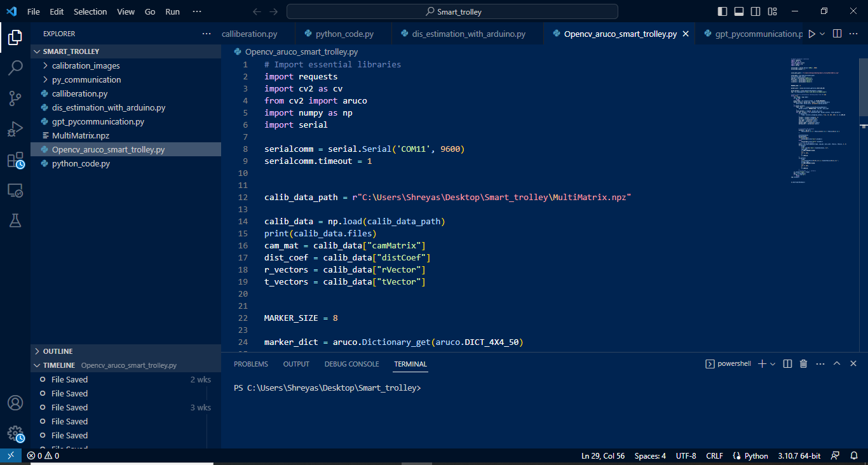The height and width of the screenshot is (465, 868).
Task: Close the Opencv_aruco_smart_trolley.py tab
Action: [686, 34]
